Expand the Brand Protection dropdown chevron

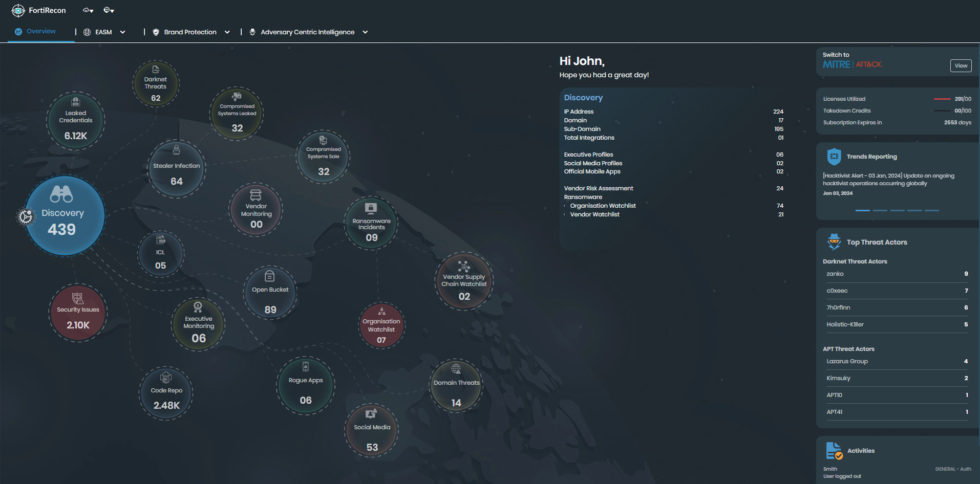[227, 32]
